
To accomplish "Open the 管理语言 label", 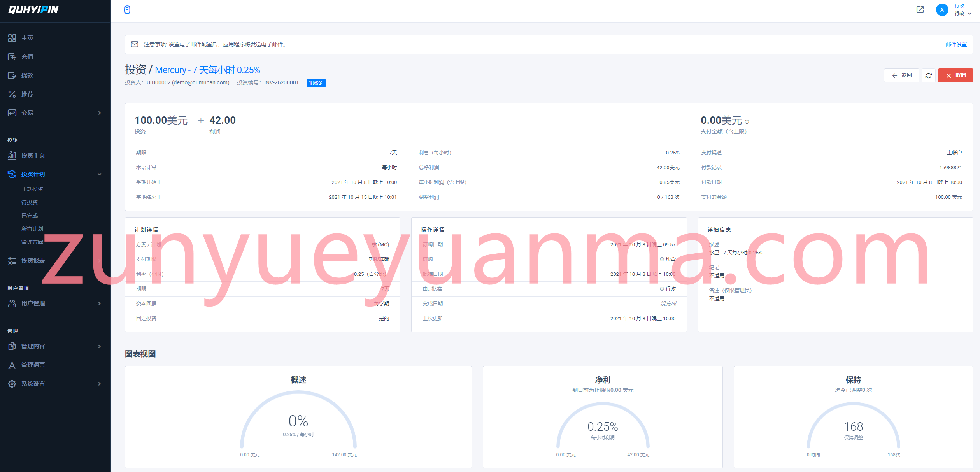I will pyautogui.click(x=33, y=365).
